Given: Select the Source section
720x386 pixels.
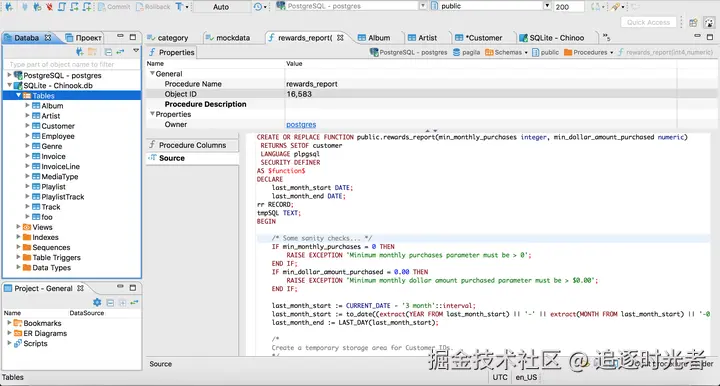Looking at the screenshot, I should pos(192,158).
